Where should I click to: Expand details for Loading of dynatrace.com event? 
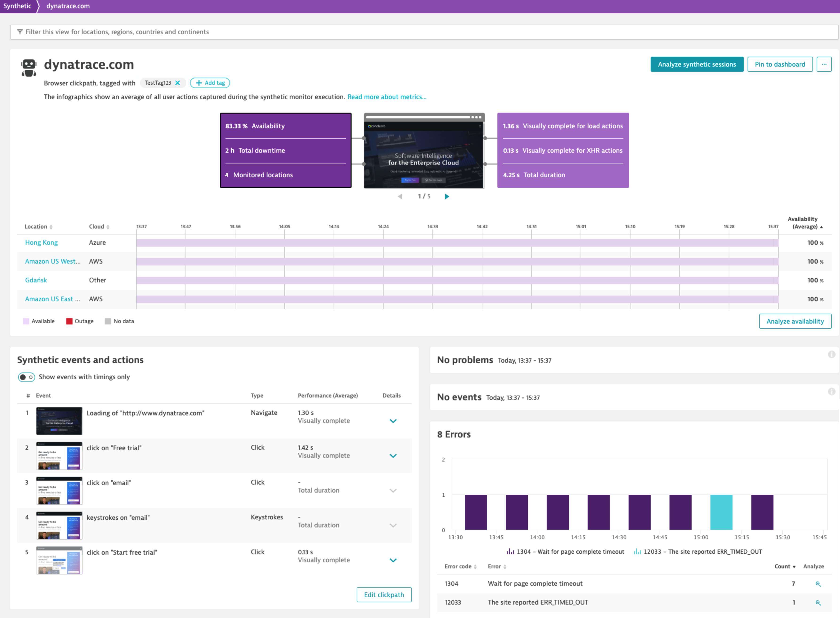(x=393, y=421)
